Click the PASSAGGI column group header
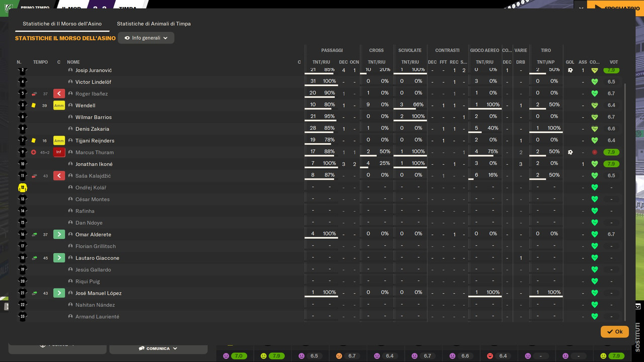This screenshot has width=644, height=362. coord(332,50)
